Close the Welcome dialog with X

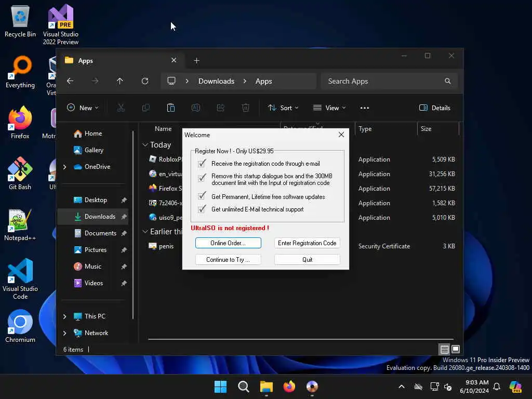click(x=341, y=135)
